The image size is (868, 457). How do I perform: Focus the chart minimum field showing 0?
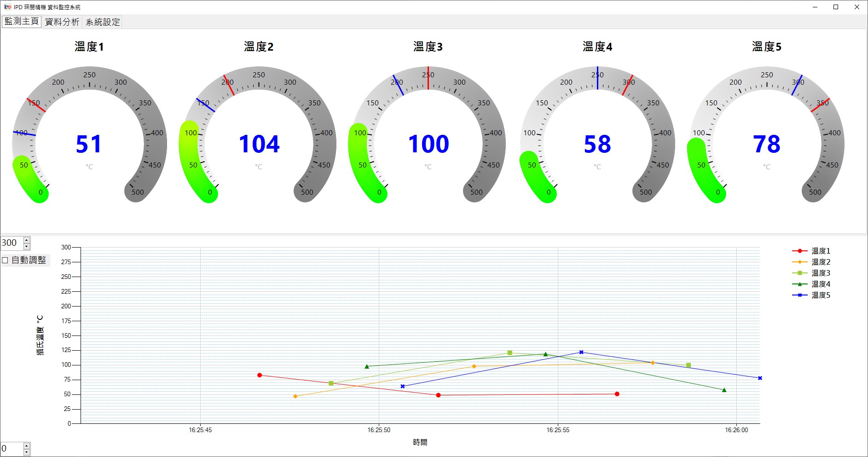(x=11, y=449)
